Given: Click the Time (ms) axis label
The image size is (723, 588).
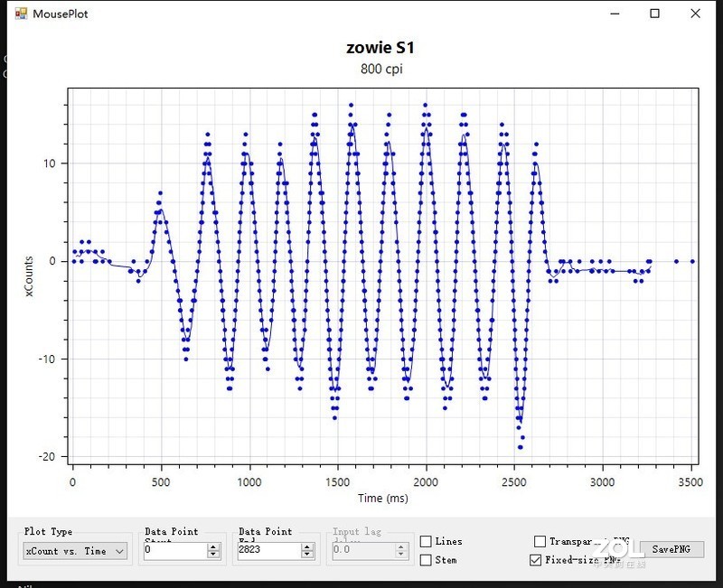Looking at the screenshot, I should pos(382,499).
